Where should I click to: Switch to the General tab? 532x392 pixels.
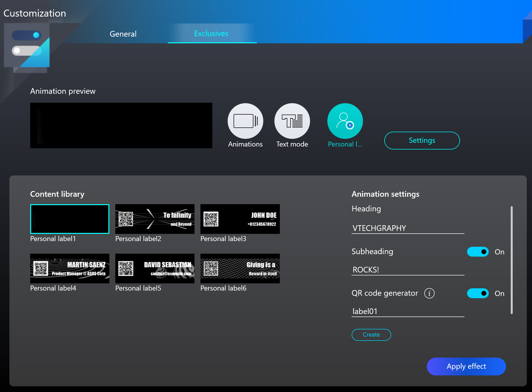pyautogui.click(x=123, y=34)
